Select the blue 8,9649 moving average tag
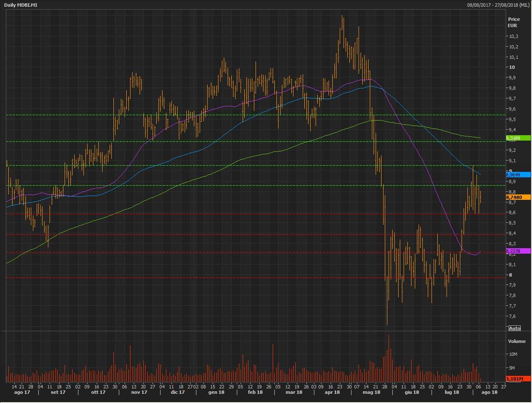 click(517, 175)
